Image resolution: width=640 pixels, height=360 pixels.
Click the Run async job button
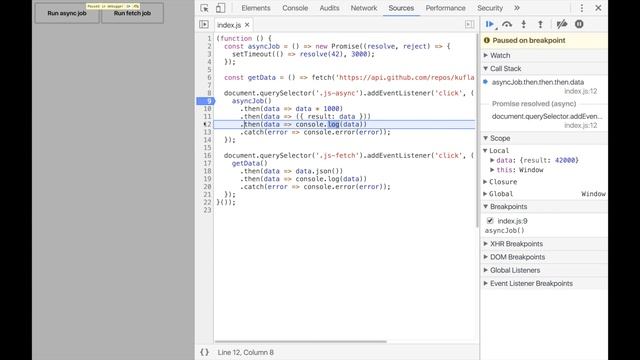click(x=67, y=13)
